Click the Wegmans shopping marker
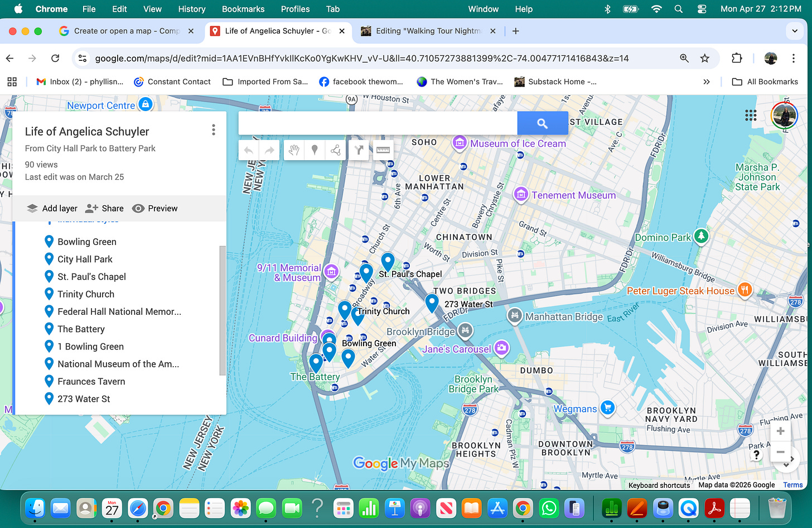 (607, 408)
